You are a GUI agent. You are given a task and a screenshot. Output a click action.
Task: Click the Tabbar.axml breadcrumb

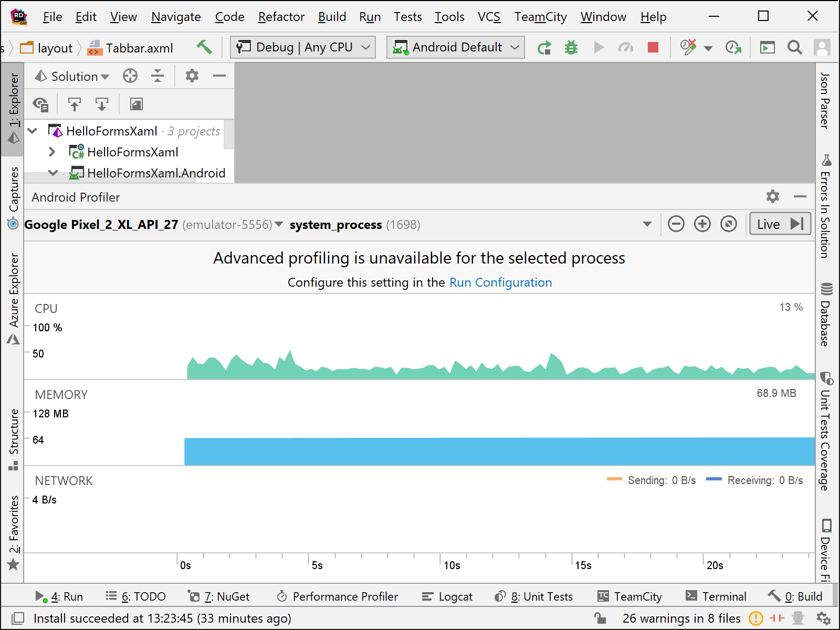pos(130,48)
